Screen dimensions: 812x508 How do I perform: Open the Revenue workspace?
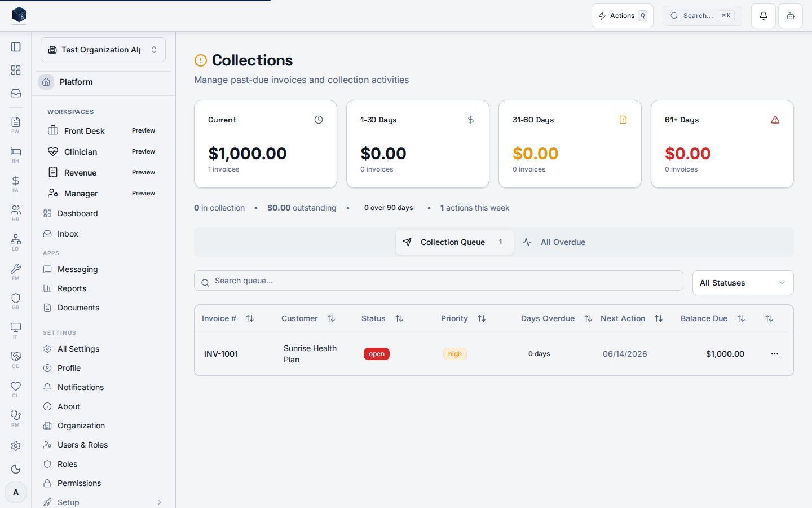pos(103,172)
